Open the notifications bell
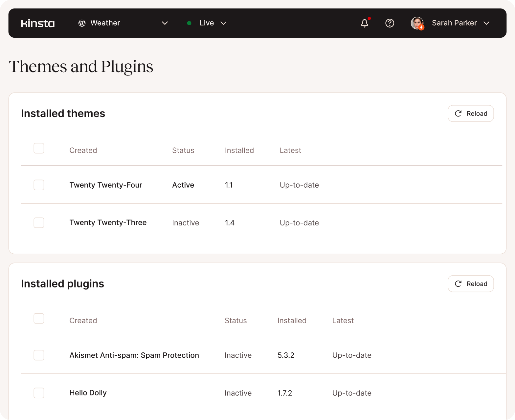 (x=365, y=23)
